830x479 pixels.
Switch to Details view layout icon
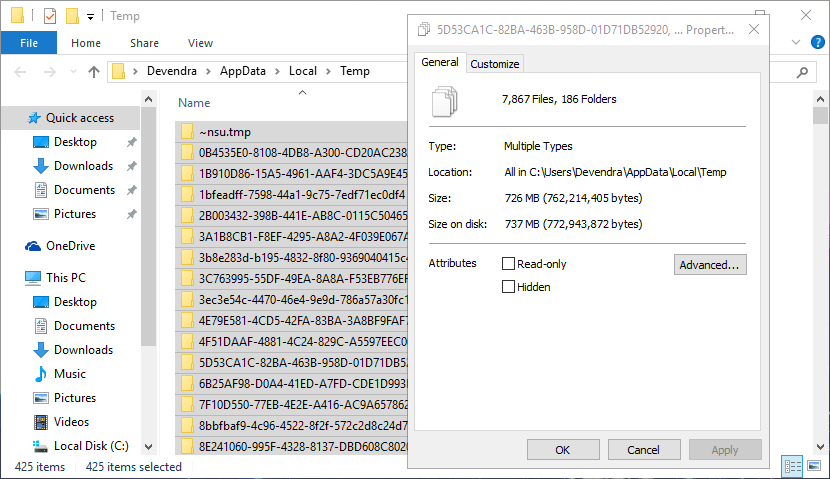click(792, 466)
